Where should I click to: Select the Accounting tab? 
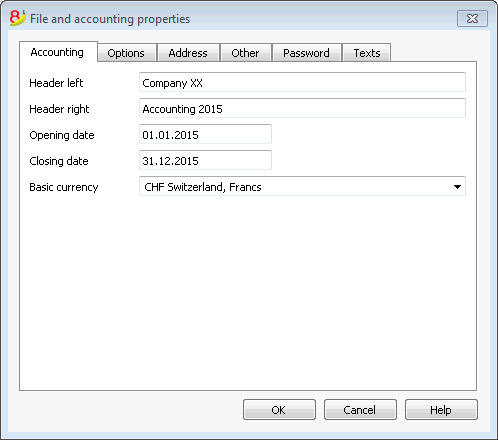tap(58, 52)
